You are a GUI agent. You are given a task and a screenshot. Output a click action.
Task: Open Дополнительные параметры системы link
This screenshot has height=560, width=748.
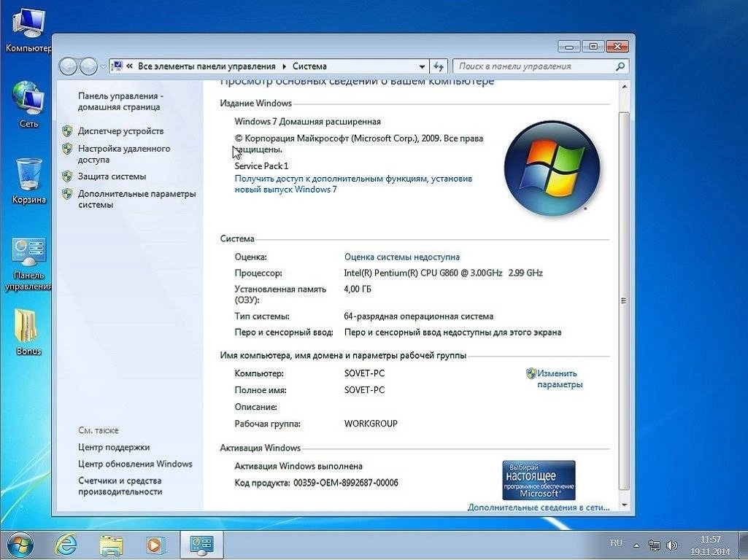137,199
